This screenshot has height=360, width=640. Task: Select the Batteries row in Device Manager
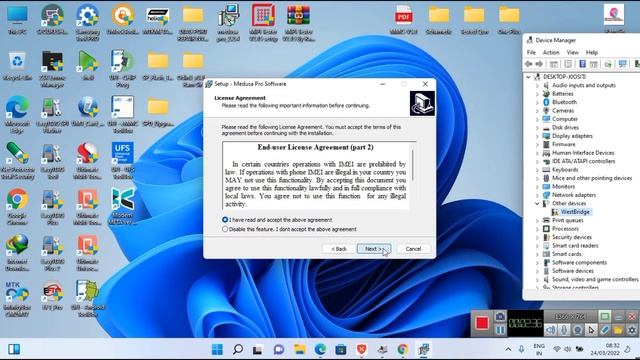(x=562, y=93)
